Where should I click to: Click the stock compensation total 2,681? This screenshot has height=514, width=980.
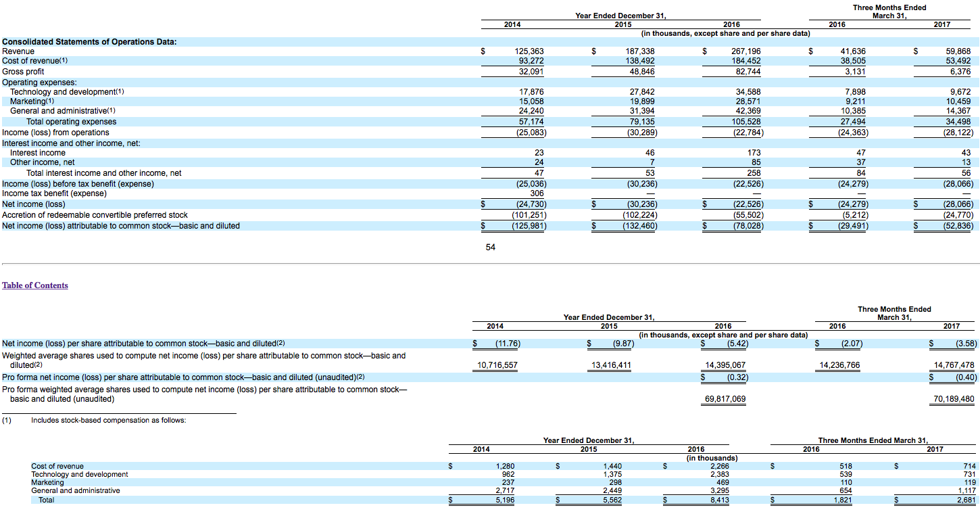click(966, 500)
